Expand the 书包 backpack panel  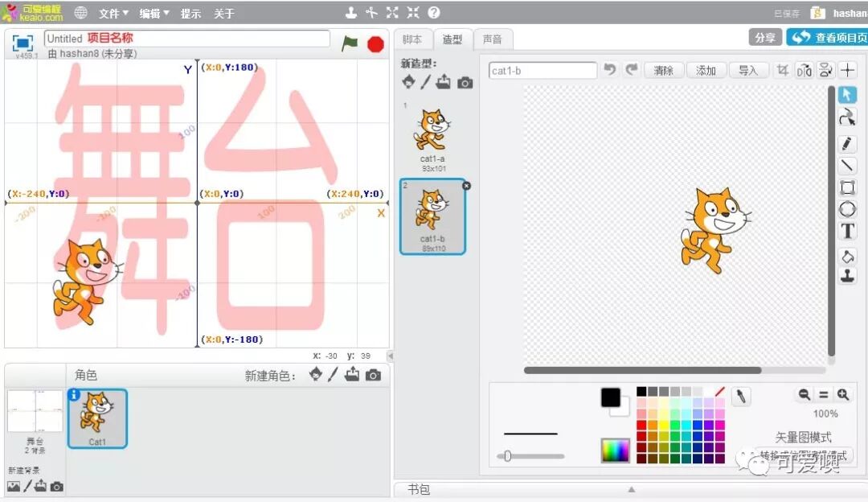tap(631, 489)
